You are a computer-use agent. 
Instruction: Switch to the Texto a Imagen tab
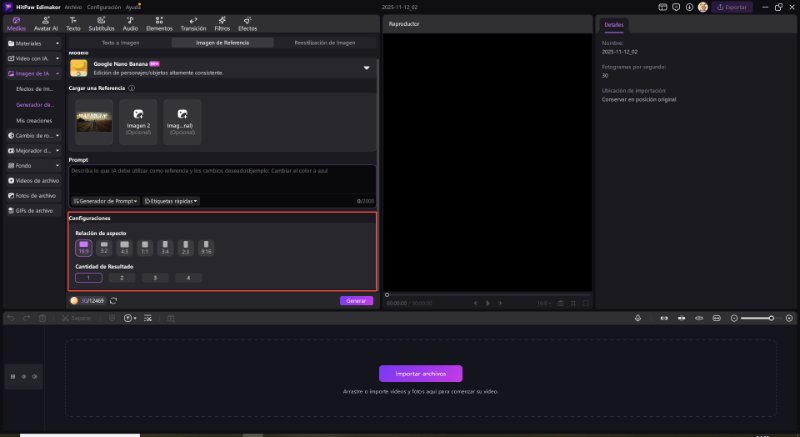[121, 44]
